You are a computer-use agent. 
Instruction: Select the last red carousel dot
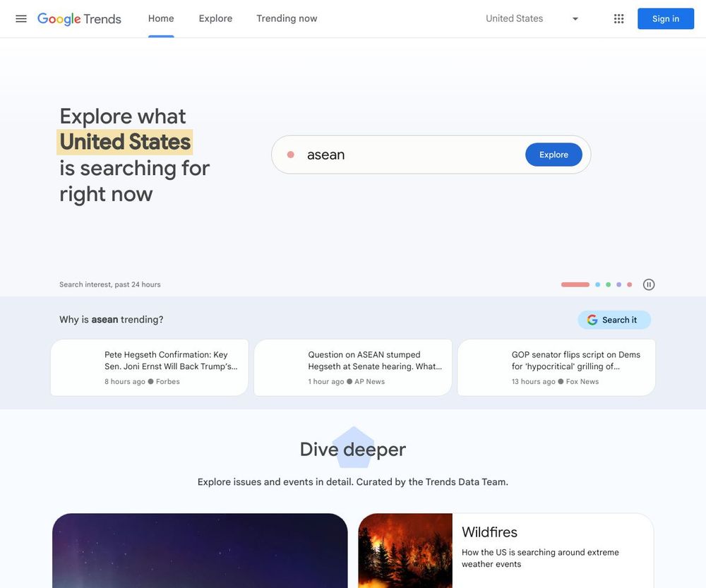[630, 284]
